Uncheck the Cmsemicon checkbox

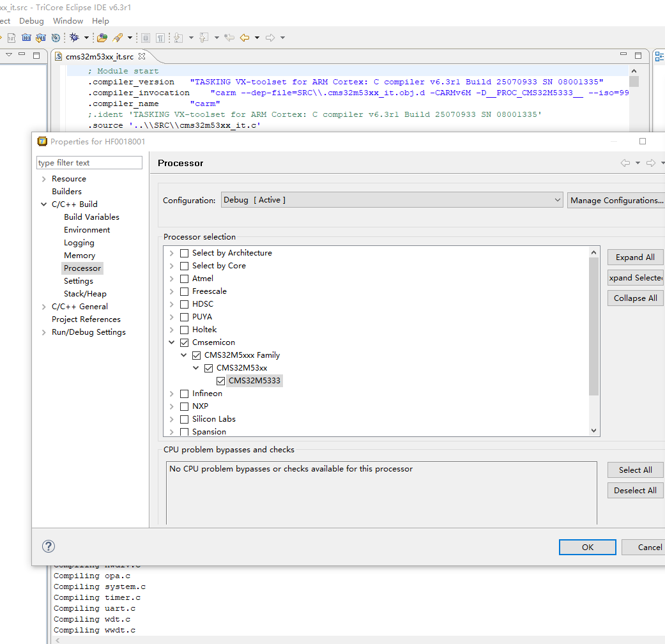[x=184, y=342]
